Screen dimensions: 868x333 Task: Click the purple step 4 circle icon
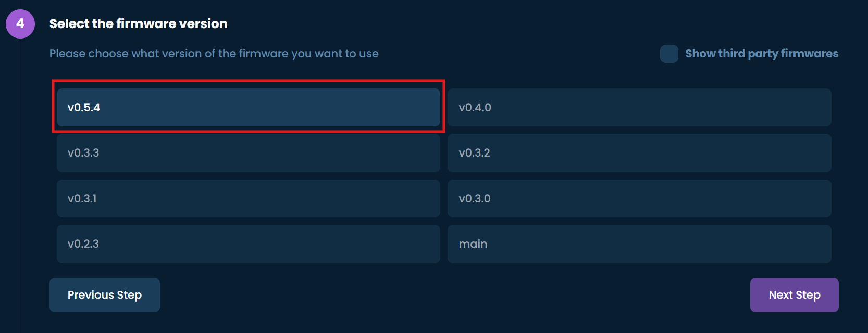[x=20, y=24]
